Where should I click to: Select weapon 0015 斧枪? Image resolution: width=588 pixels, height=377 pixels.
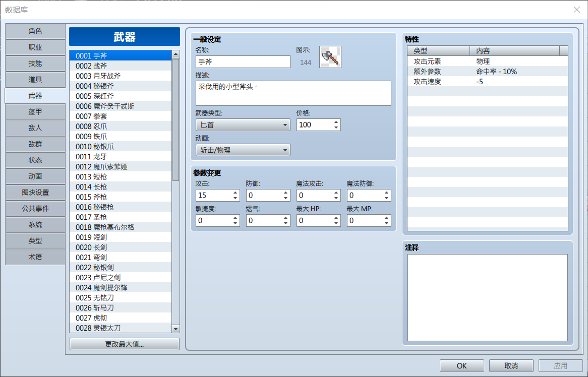(x=121, y=197)
